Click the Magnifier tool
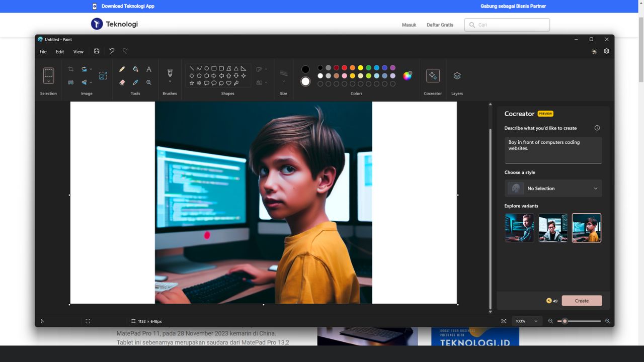 pyautogui.click(x=149, y=82)
